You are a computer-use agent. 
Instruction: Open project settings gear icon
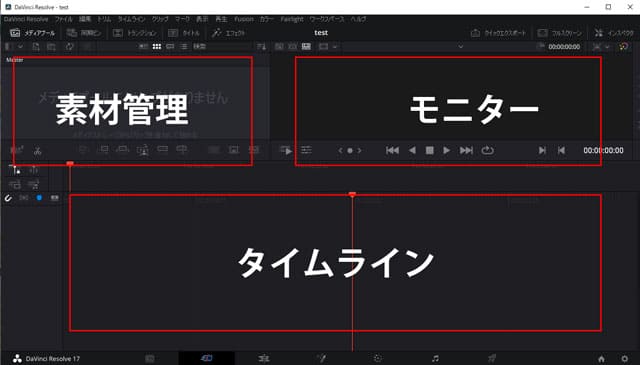coord(624,359)
